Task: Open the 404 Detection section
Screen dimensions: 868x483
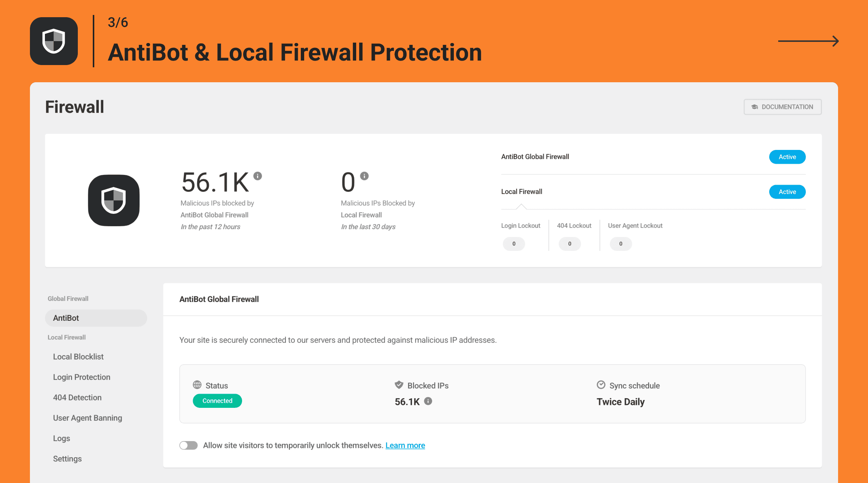Action: click(77, 397)
